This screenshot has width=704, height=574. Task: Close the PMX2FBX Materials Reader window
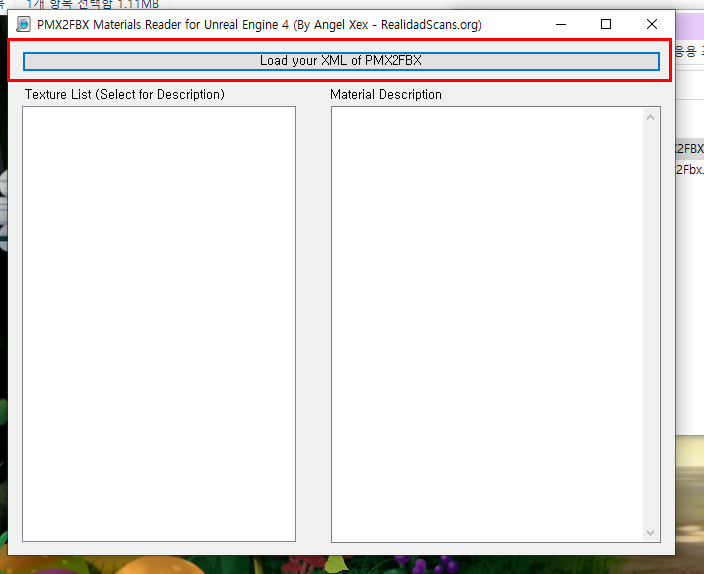tap(651, 24)
